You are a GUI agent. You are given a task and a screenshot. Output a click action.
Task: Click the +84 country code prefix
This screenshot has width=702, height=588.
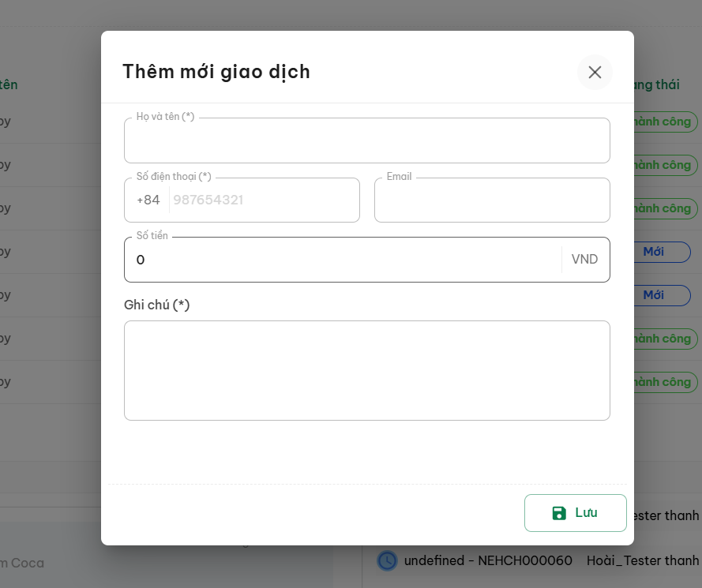point(148,200)
